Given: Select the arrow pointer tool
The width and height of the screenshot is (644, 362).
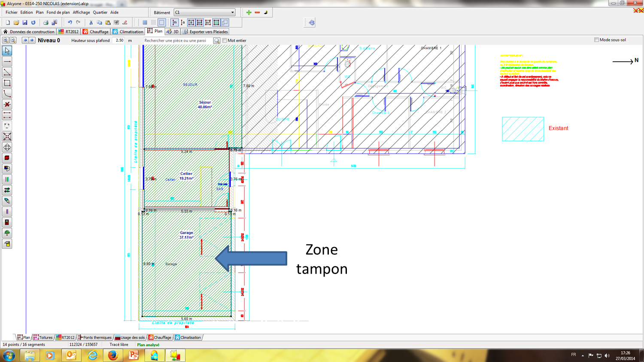Looking at the screenshot, I should tap(7, 51).
